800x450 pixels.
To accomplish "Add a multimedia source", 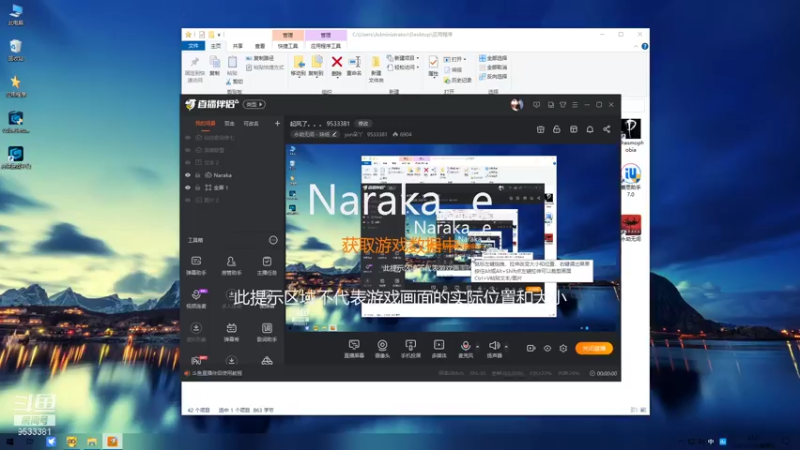I will (x=439, y=348).
